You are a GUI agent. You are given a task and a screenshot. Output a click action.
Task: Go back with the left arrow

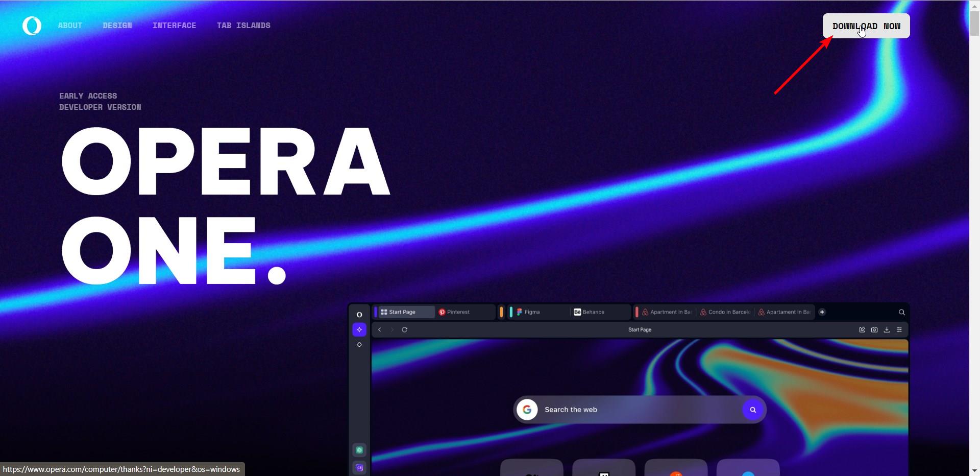click(x=380, y=330)
